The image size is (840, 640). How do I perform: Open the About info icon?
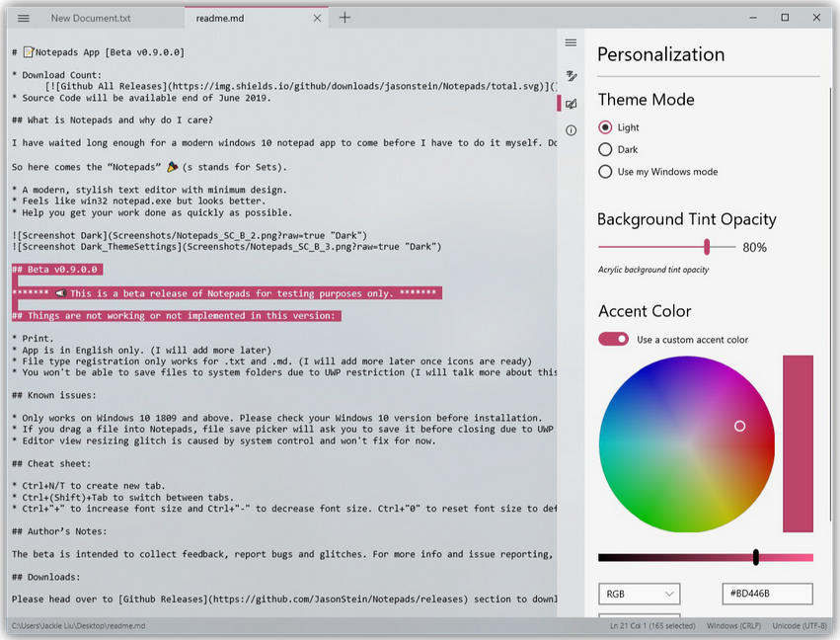572,130
